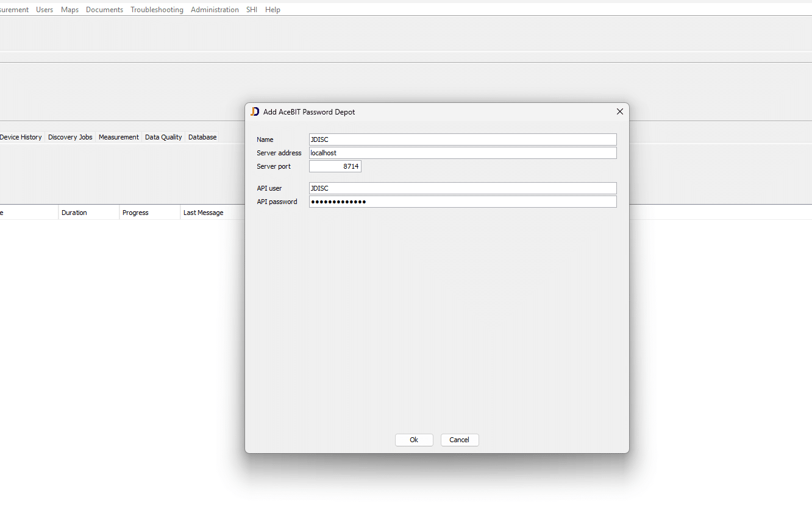Select the API user text field
Viewport: 812px width, 525px height.
pos(462,188)
